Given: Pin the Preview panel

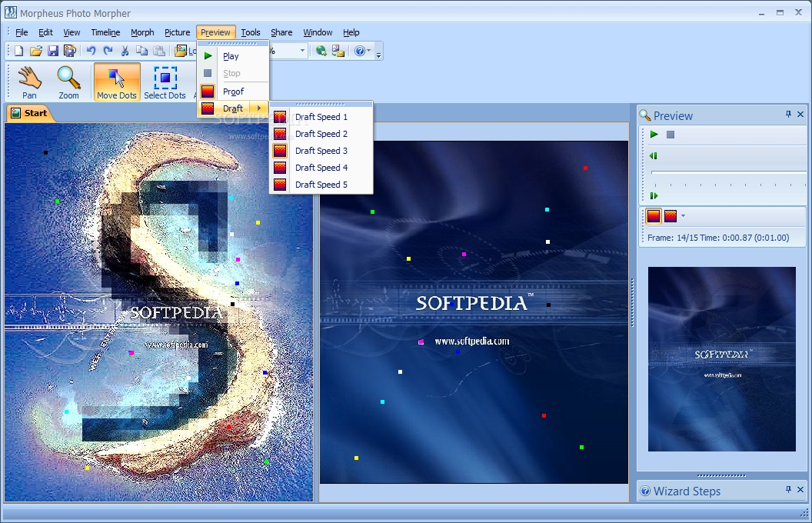Looking at the screenshot, I should [x=788, y=115].
